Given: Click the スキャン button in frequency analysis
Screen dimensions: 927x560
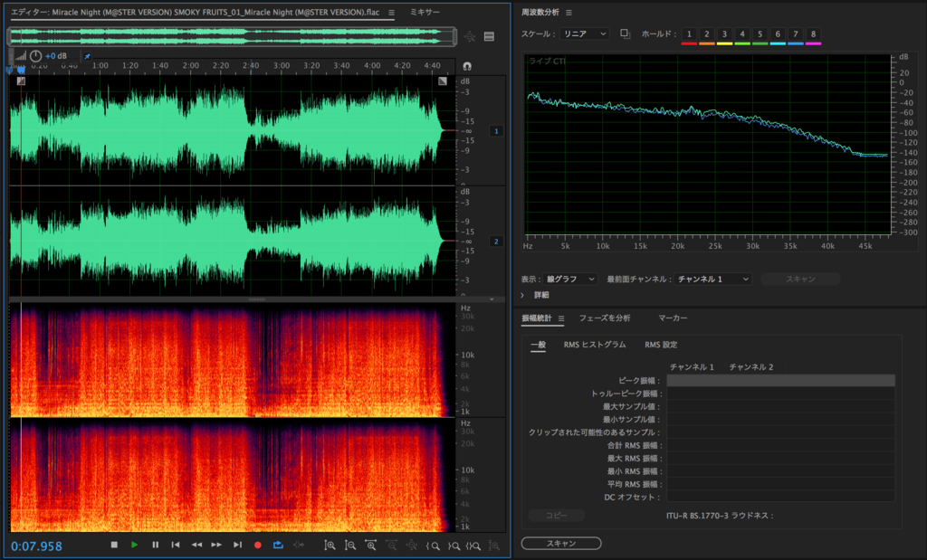Looking at the screenshot, I should coord(800,279).
